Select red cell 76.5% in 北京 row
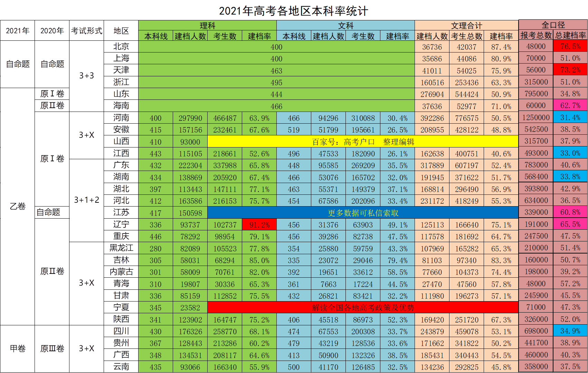Viewport: 588px width, 373px height. (570, 46)
